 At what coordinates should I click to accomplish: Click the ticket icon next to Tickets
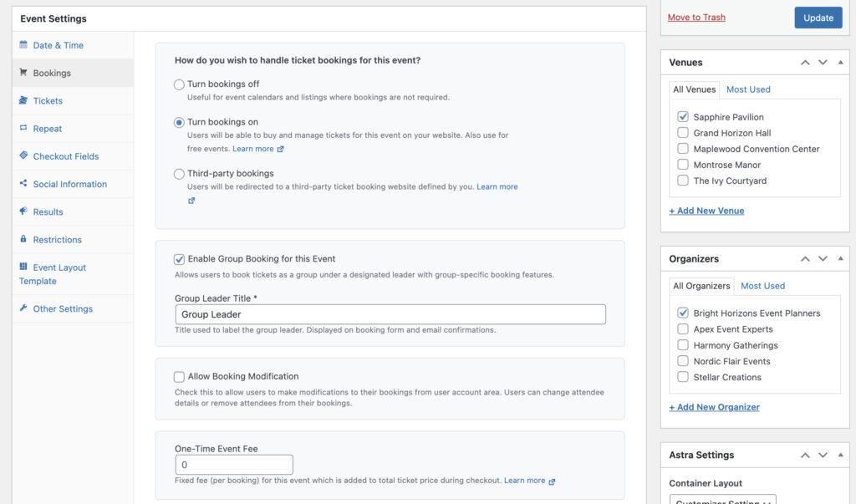coord(23,100)
